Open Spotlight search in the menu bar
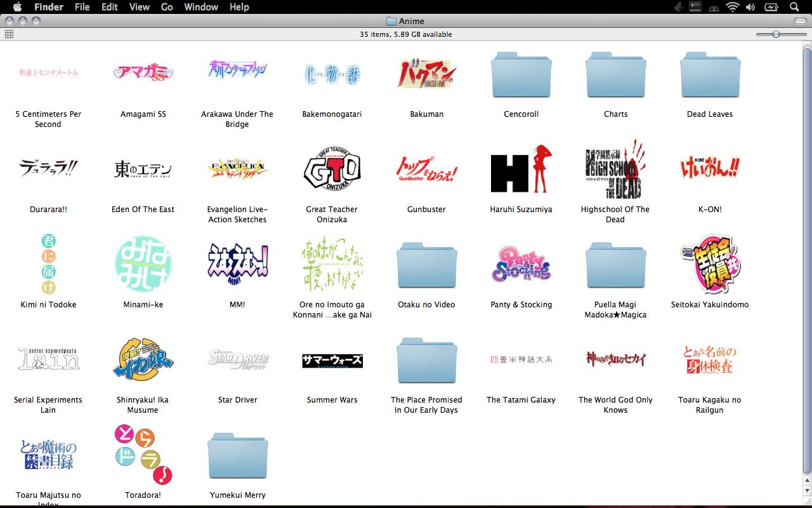The image size is (812, 508). (x=794, y=7)
